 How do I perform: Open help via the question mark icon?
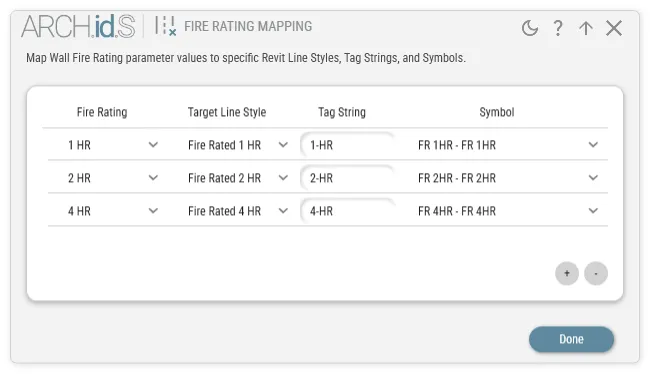click(558, 28)
